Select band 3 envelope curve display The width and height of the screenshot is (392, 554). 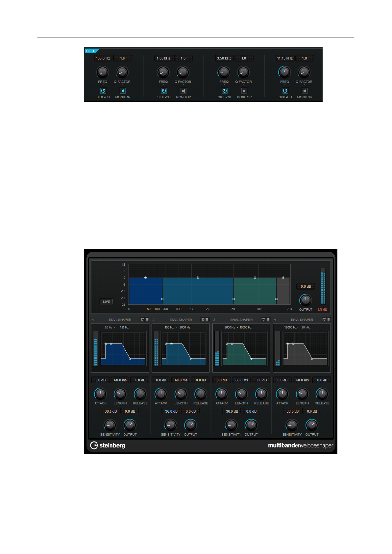click(x=244, y=348)
